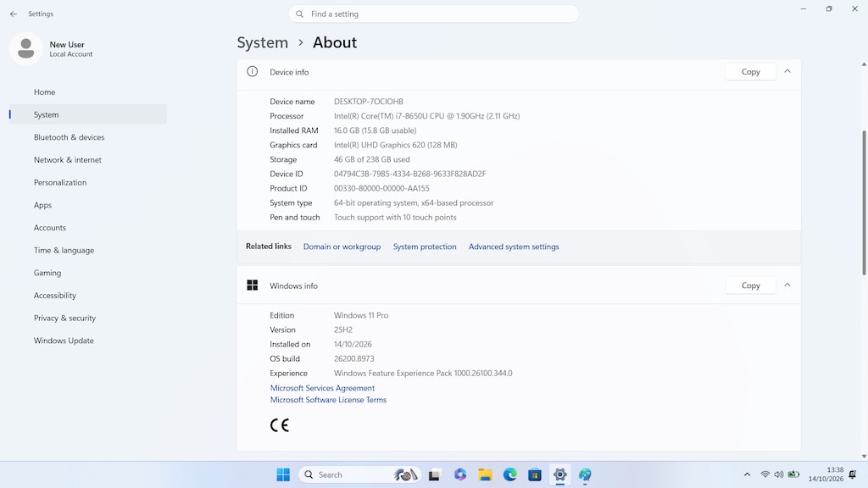Click the processor value Intel(R) Core(TM) i7-8650U
The width and height of the screenshot is (868, 488).
427,116
